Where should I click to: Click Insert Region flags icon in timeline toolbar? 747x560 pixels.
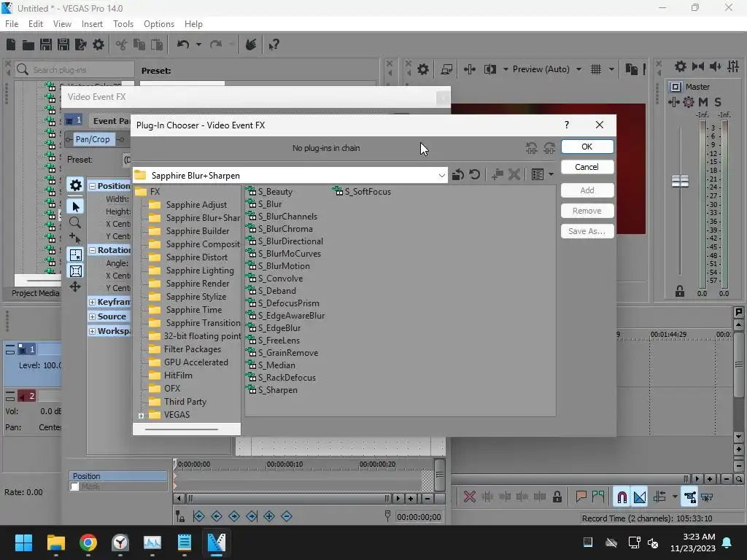click(598, 497)
